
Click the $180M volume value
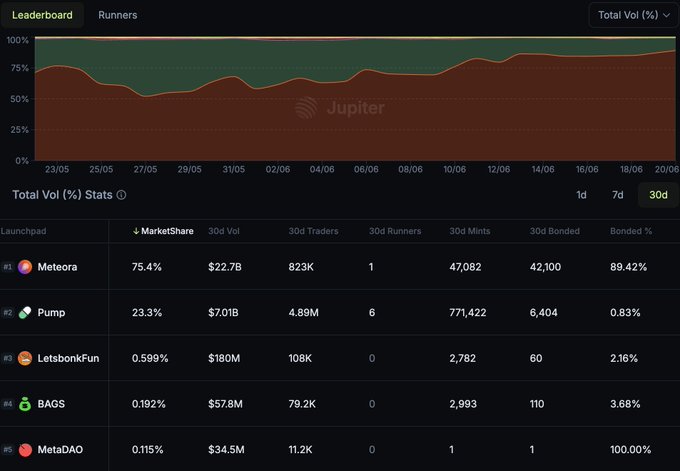coord(224,358)
